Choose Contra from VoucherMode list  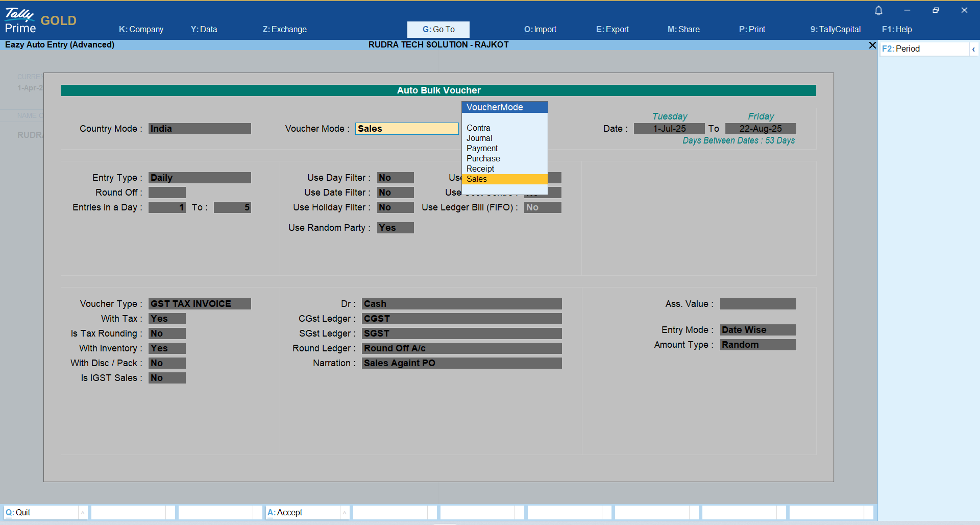[478, 128]
